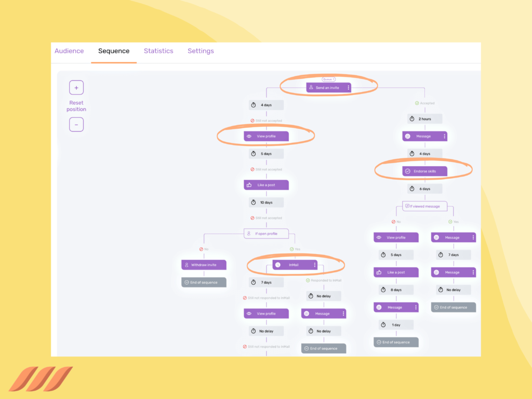This screenshot has height=399, width=532.
Task: Click the InMail node's envelope icon
Action: pyautogui.click(x=278, y=265)
